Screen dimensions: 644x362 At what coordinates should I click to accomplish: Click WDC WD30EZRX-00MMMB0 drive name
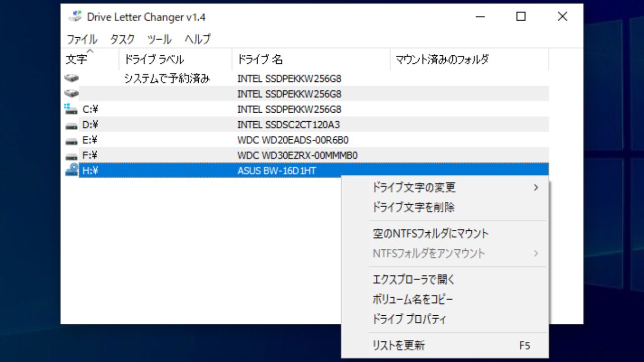(297, 155)
